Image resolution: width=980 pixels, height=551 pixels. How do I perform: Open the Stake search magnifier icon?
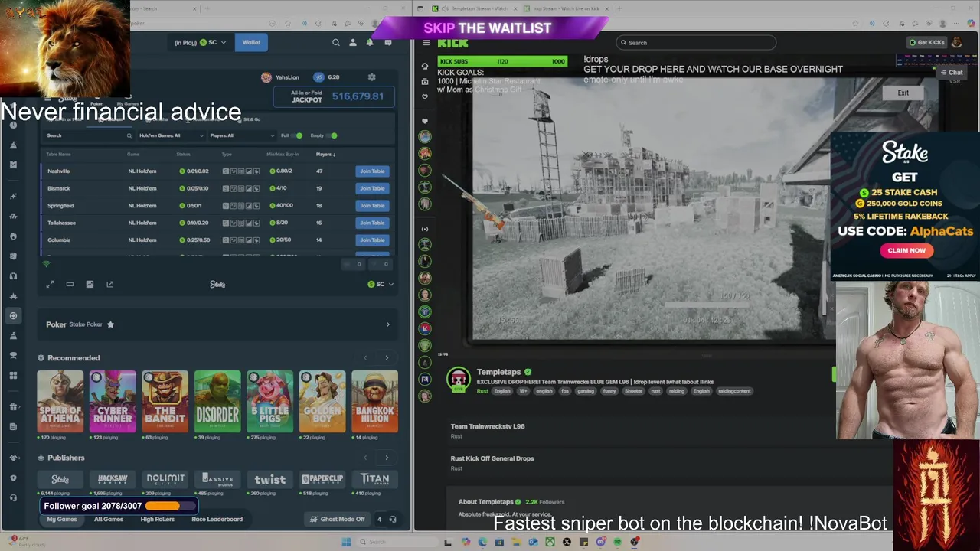[x=335, y=43]
